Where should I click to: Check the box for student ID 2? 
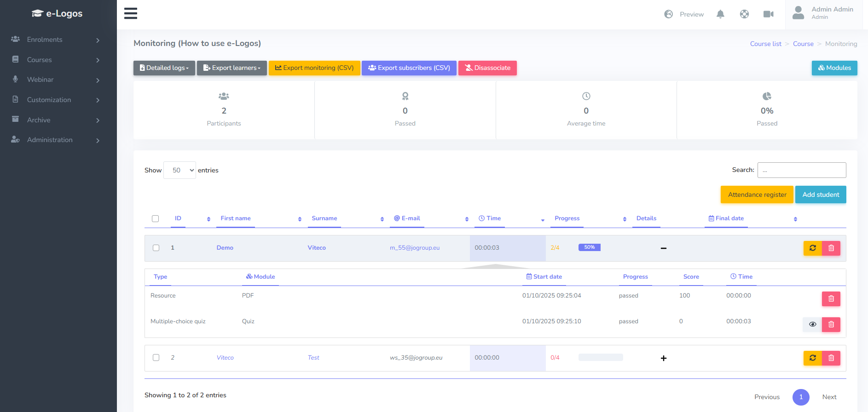[156, 358]
